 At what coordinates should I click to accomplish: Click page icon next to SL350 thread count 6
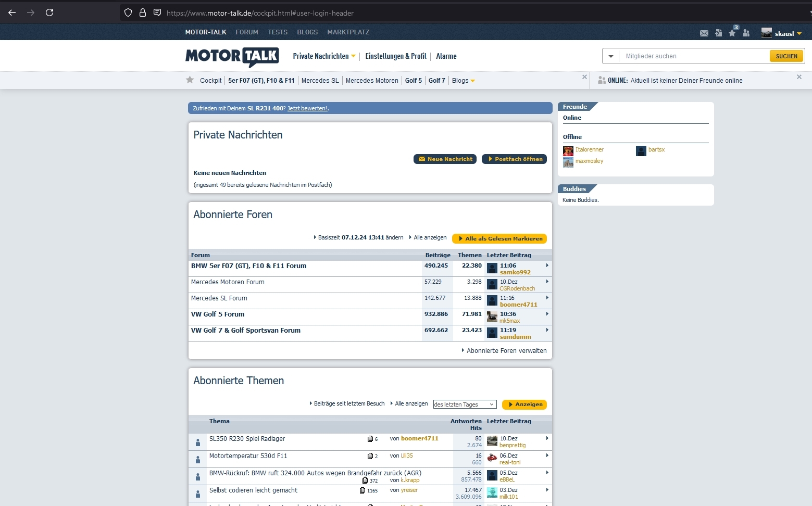pos(370,439)
